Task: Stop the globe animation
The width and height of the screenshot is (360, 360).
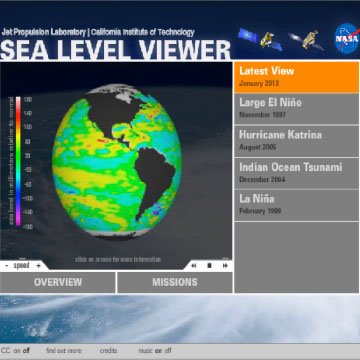Action: (x=209, y=266)
